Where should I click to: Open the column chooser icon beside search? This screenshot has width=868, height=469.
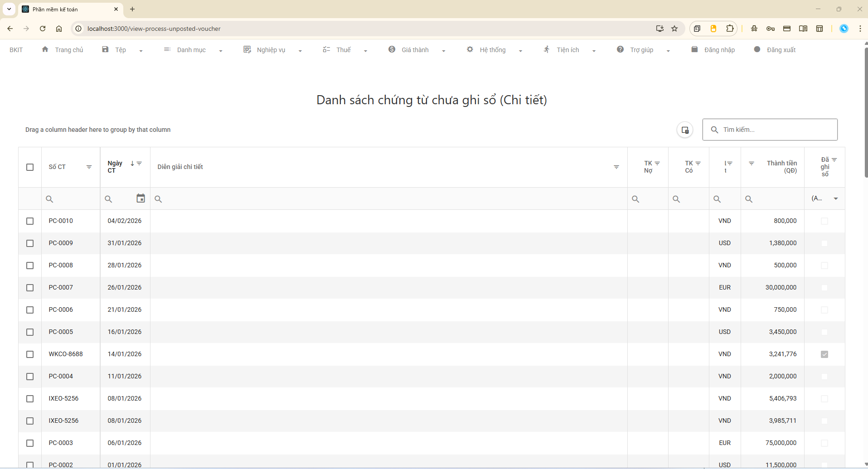coord(685,130)
